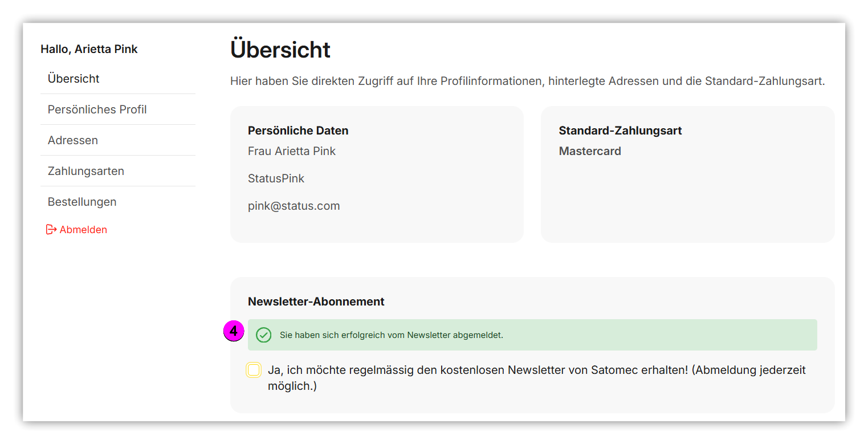
Task: Click the newsletter label text starting with 'Ja, ich möchte'
Action: click(x=536, y=370)
